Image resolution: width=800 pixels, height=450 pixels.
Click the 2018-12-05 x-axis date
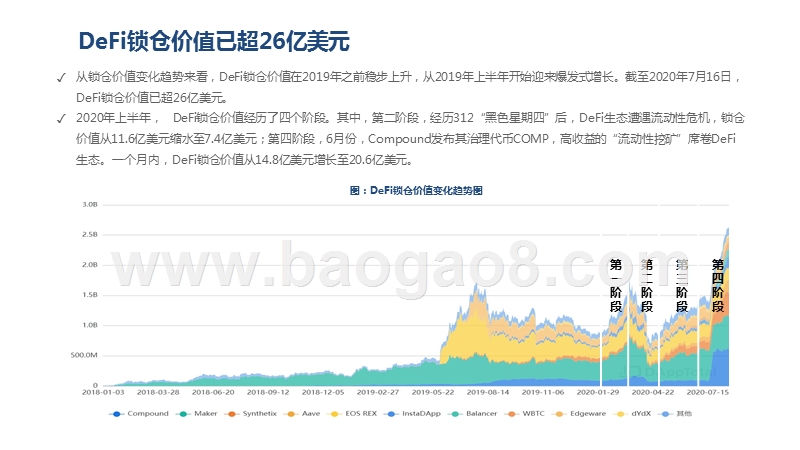coord(323,392)
